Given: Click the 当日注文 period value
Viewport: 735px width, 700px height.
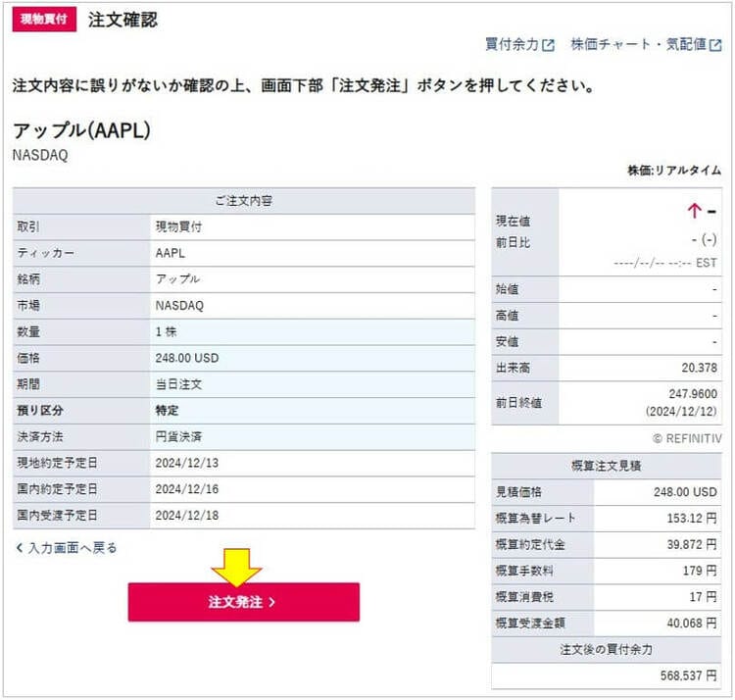Looking at the screenshot, I should (178, 384).
